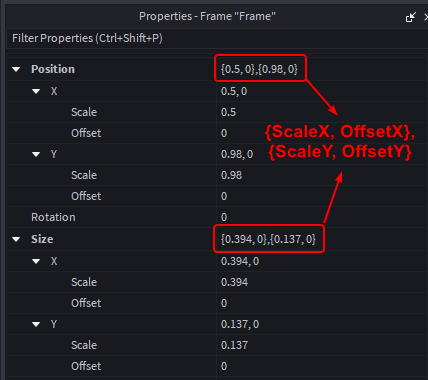Select the Size property label
This screenshot has height=380, width=428.
click(x=42, y=239)
